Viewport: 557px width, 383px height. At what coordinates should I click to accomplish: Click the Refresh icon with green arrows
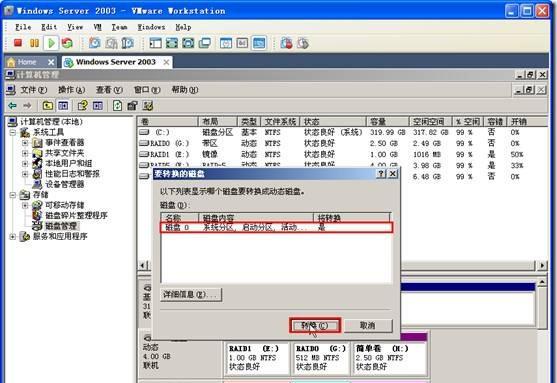tap(117, 106)
